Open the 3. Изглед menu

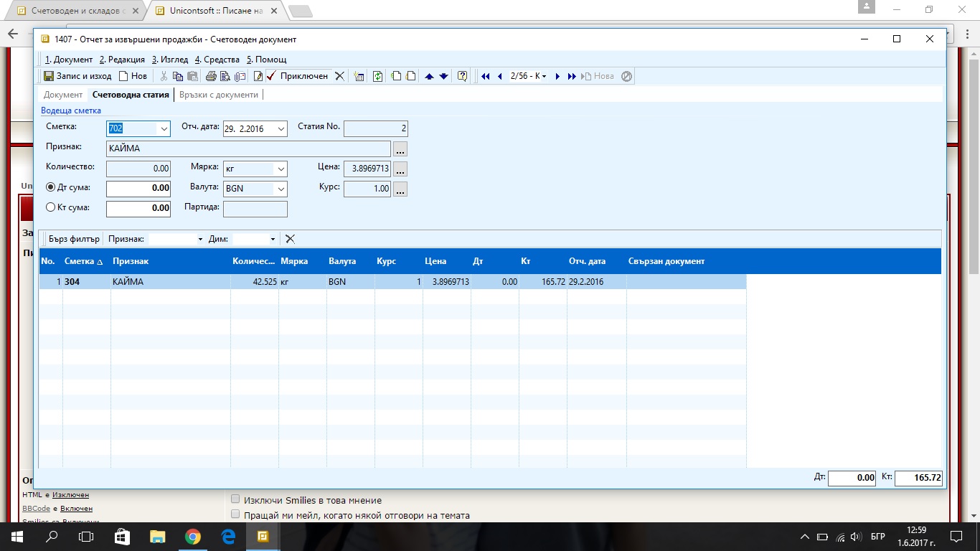(x=170, y=60)
